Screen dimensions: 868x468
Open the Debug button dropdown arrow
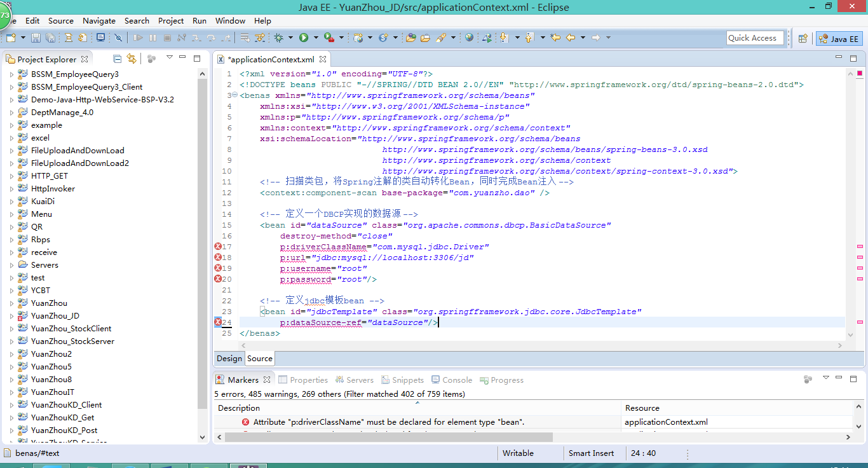290,38
